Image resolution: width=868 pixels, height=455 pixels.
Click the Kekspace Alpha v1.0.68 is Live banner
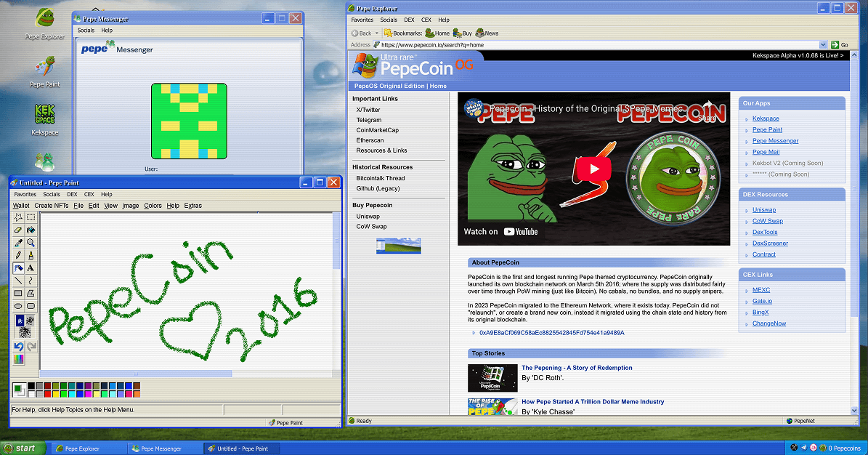point(798,55)
